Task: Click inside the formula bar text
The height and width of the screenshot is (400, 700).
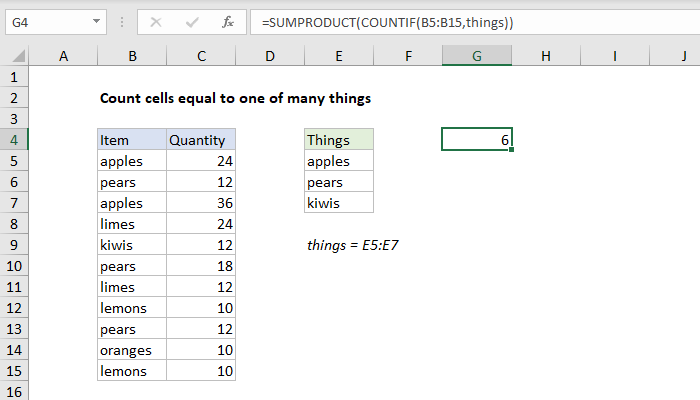Action: 388,22
